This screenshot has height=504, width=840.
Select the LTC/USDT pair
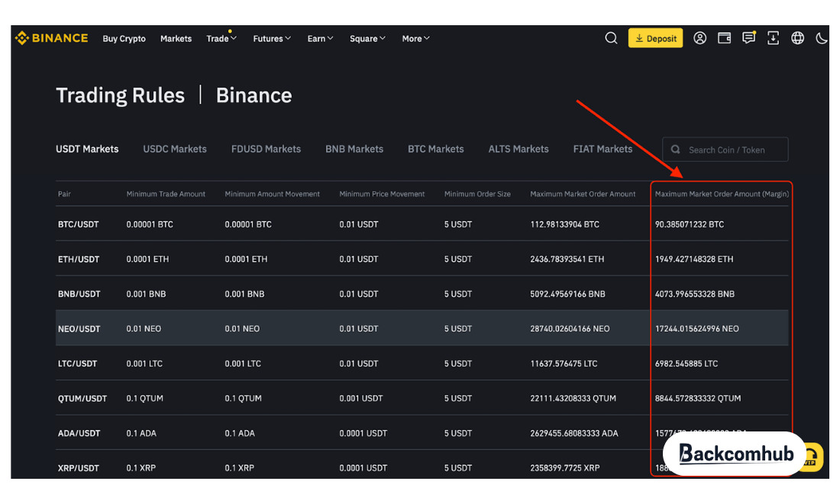click(78, 363)
